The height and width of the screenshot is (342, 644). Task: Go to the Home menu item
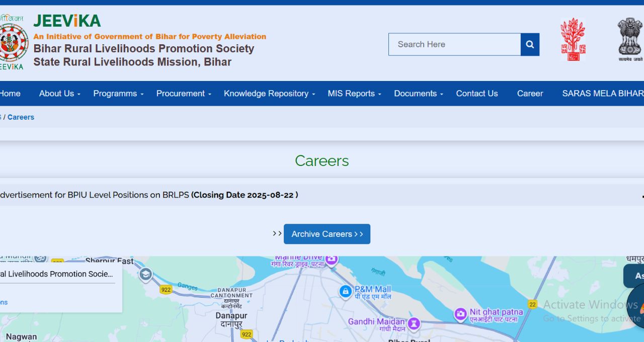[x=10, y=94]
